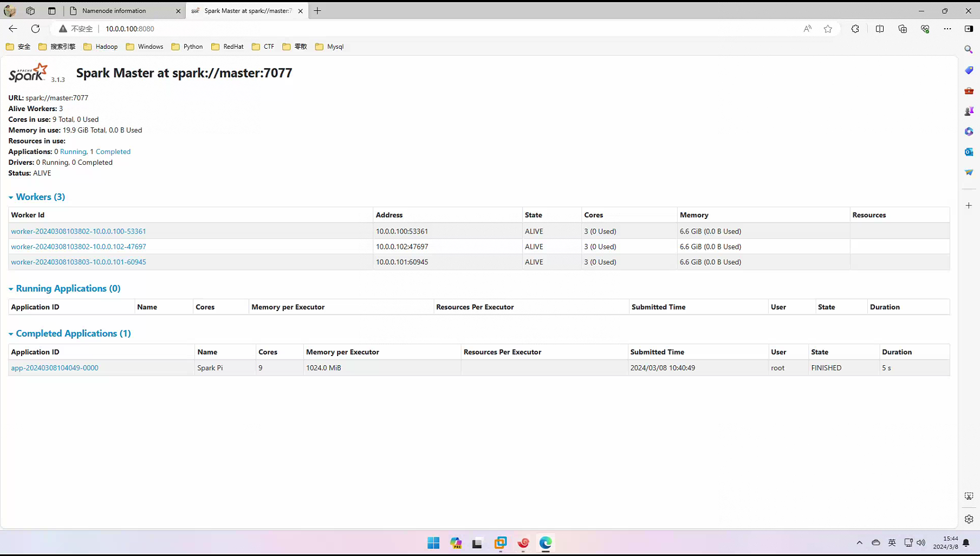980x556 pixels.
Task: Open Copilot preview taskbar icon
Action: [456, 543]
